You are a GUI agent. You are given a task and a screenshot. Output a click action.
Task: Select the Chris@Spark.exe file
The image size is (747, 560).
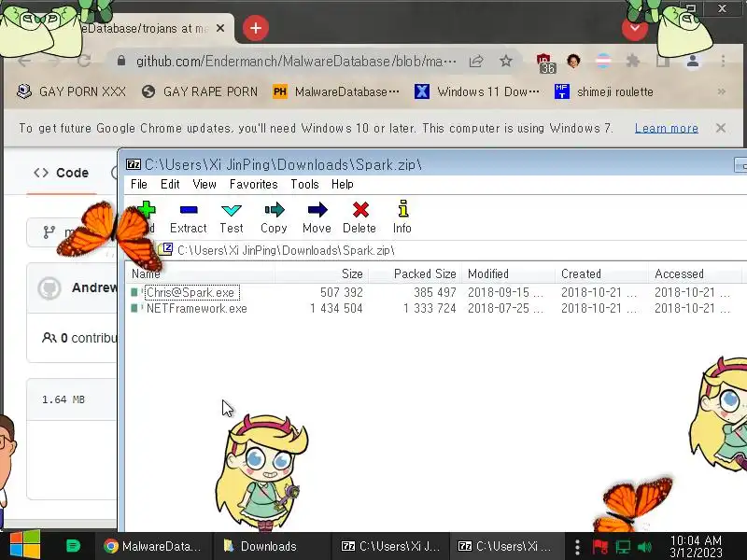pos(190,292)
